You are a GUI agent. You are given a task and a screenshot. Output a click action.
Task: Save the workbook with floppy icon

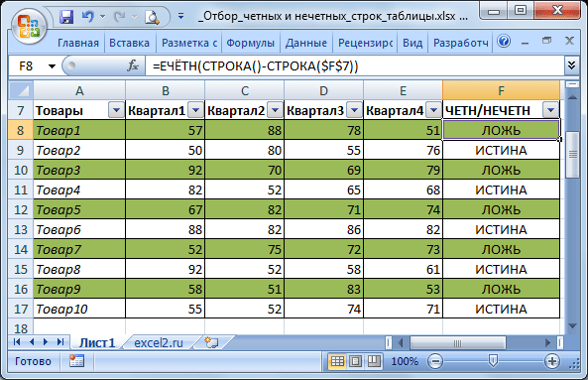coord(66,17)
